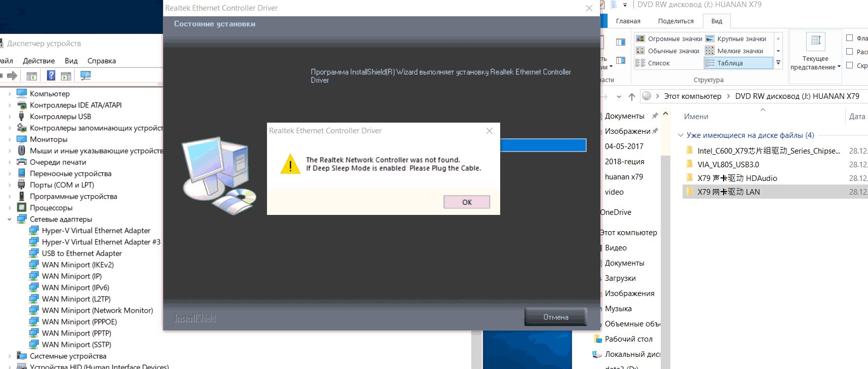Expand the Контроллеры USB node
Screen dimensions: 868x369
(x=9, y=117)
